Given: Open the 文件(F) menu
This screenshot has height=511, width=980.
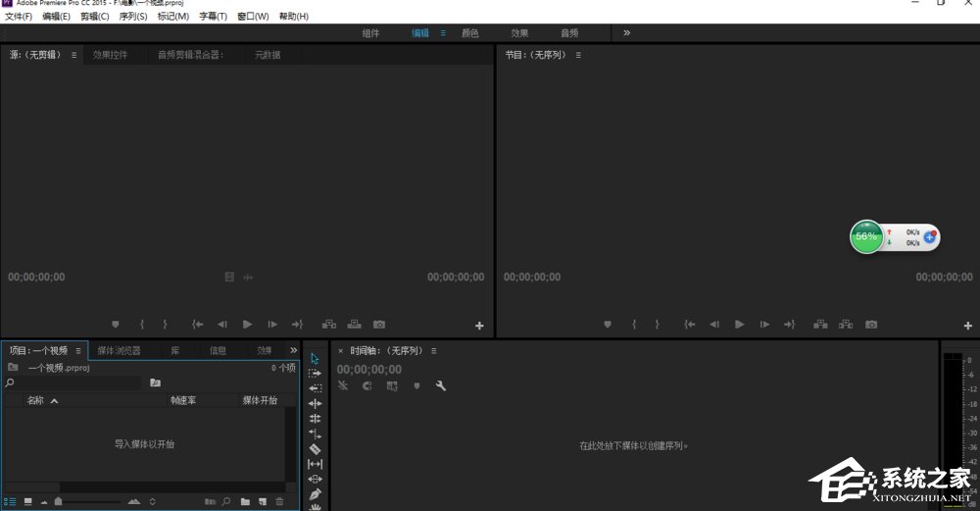Looking at the screenshot, I should click(18, 17).
